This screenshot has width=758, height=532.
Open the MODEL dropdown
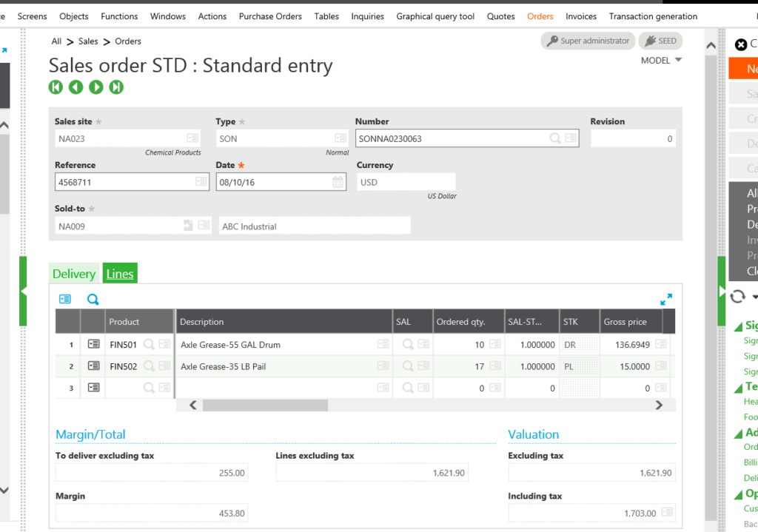(661, 60)
